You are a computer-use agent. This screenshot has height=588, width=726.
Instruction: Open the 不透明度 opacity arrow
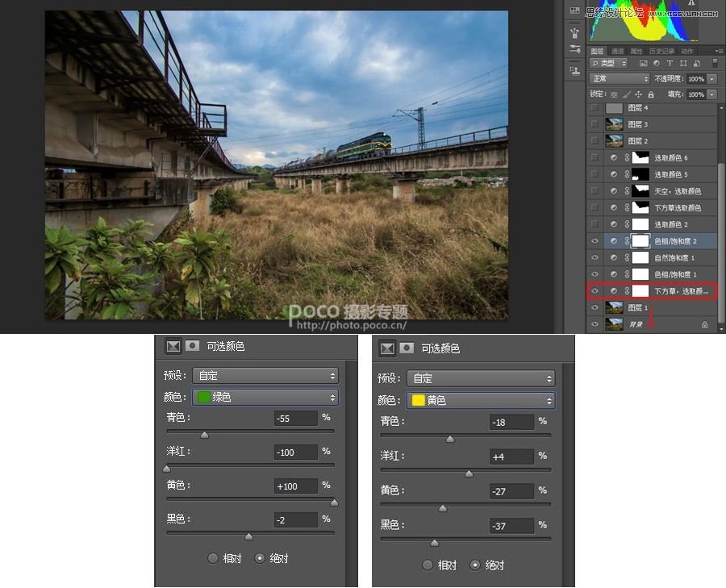[x=712, y=79]
